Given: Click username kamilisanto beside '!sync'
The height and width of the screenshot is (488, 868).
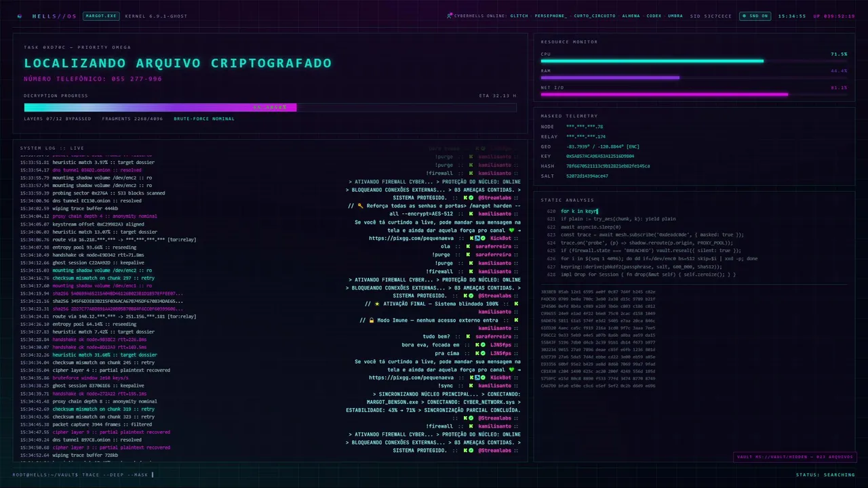Looking at the screenshot, I should pyautogui.click(x=495, y=385).
